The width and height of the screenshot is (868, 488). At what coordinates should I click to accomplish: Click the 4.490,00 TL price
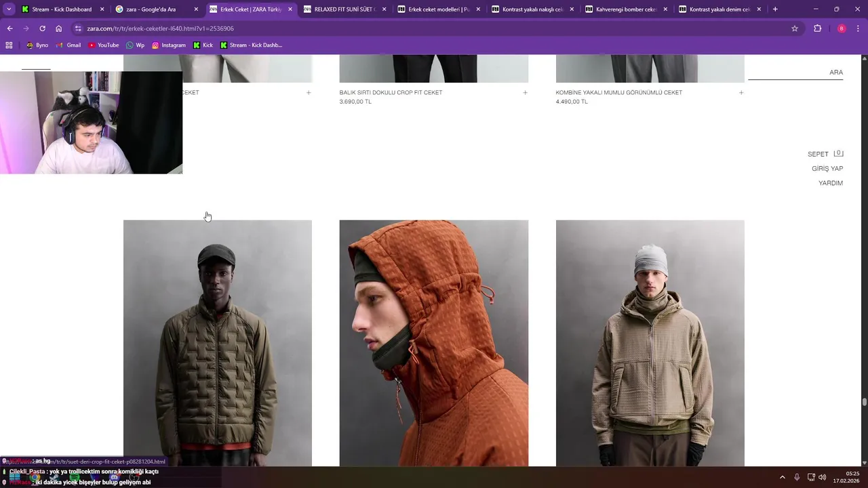[x=572, y=102]
